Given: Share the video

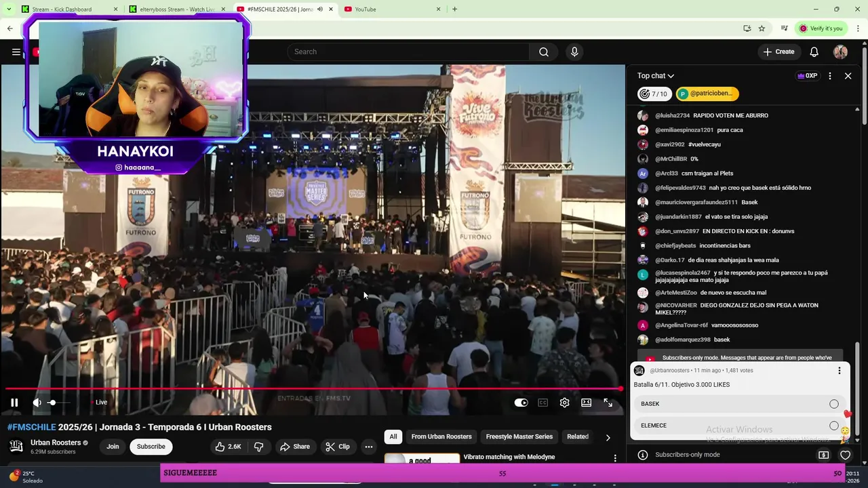Looking at the screenshot, I should 295,447.
